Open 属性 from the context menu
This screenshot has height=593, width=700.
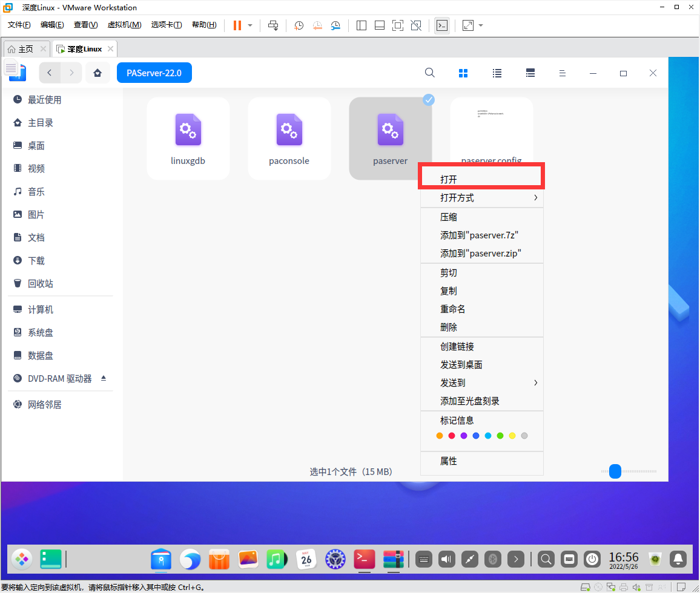pos(481,461)
